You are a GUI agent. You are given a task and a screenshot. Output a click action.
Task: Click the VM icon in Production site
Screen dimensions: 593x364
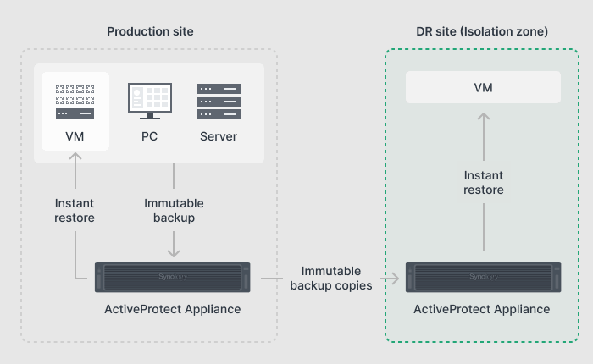(x=75, y=102)
